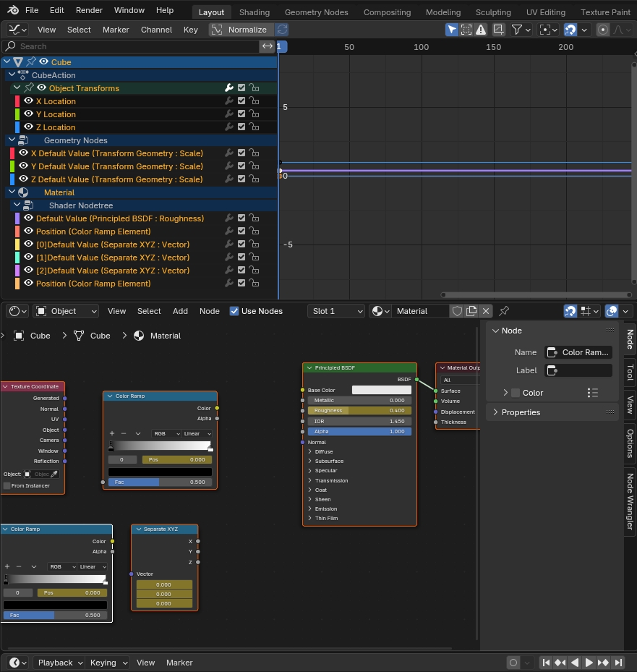Toggle visibility of Z Location curve
The height and width of the screenshot is (672, 637).
[x=29, y=127]
